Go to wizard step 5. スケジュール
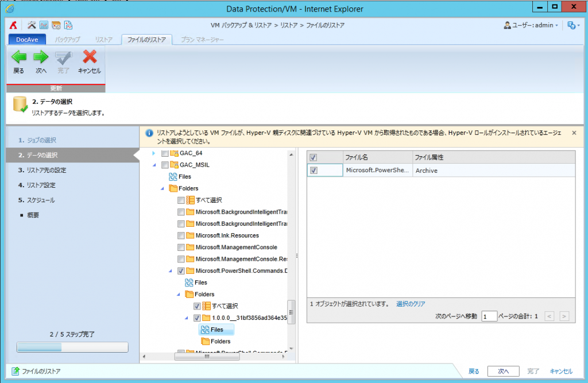 point(36,200)
